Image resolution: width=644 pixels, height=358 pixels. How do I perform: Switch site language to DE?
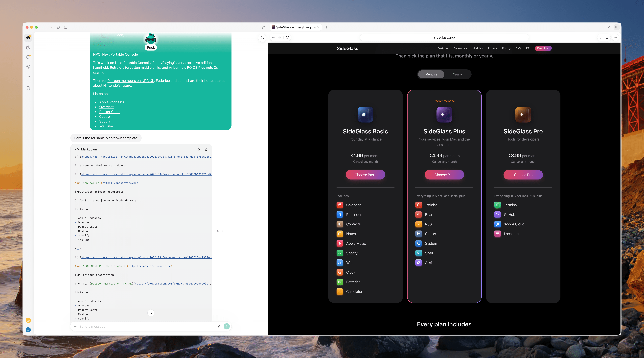tap(528, 48)
